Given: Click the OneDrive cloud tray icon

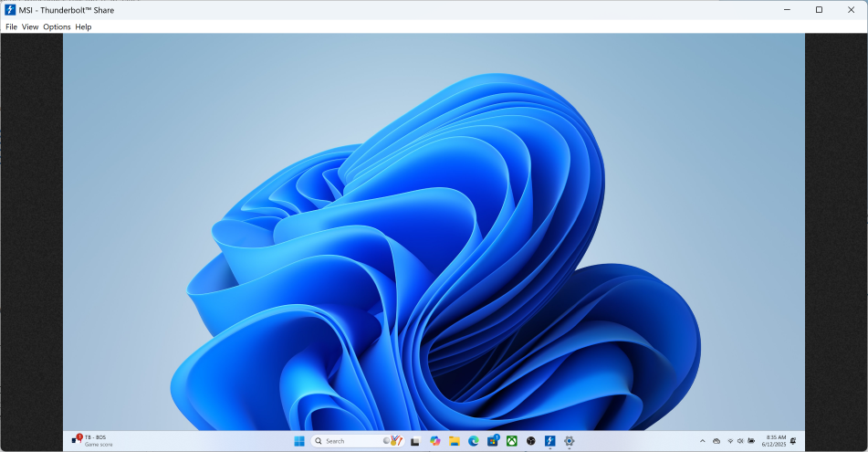Looking at the screenshot, I should (x=716, y=441).
